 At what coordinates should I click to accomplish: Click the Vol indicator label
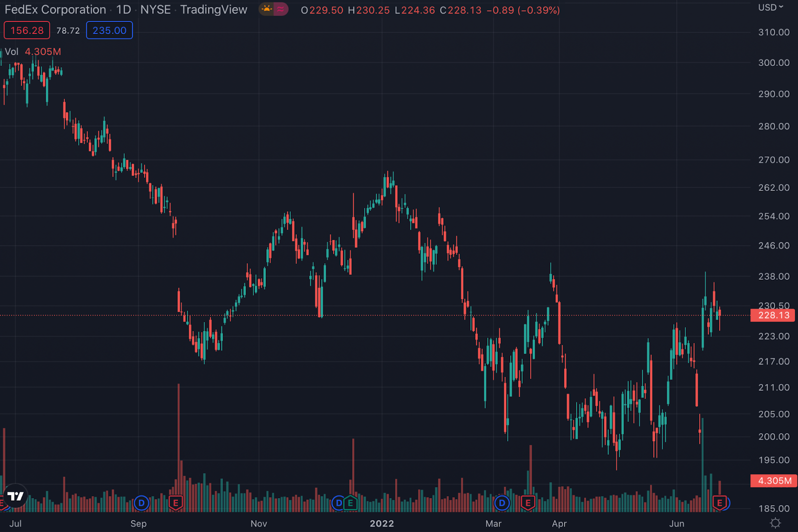point(11,52)
